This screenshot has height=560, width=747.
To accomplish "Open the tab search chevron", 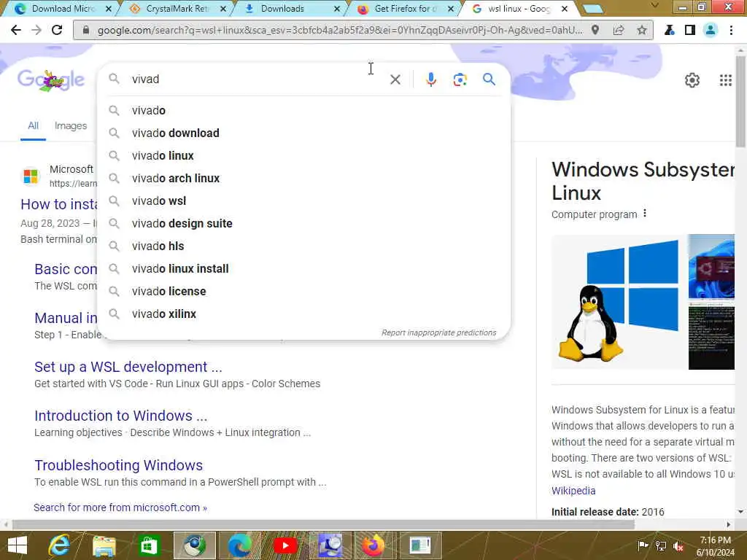I will click(655, 6).
